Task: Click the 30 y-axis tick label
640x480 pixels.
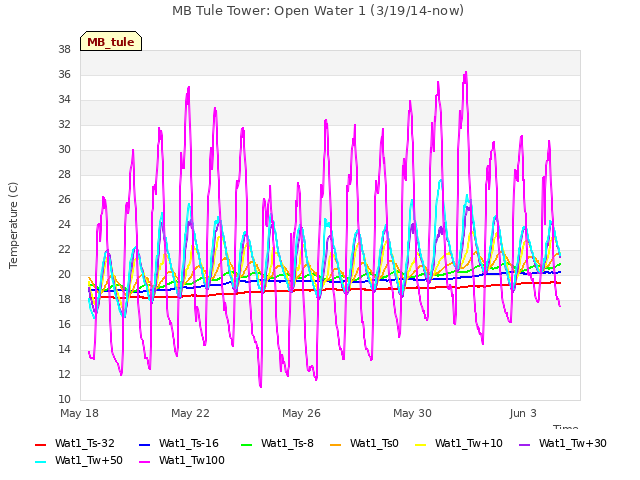Action: [64, 149]
